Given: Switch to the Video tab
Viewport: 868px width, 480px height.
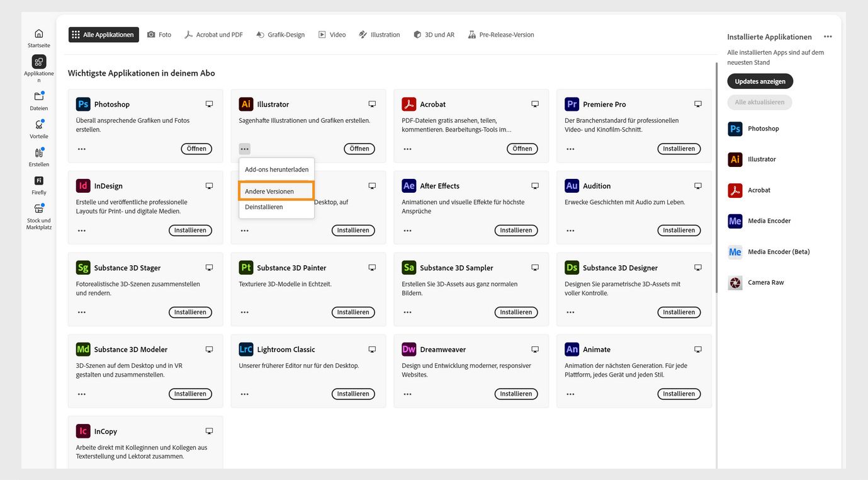Looking at the screenshot, I should click(x=332, y=35).
